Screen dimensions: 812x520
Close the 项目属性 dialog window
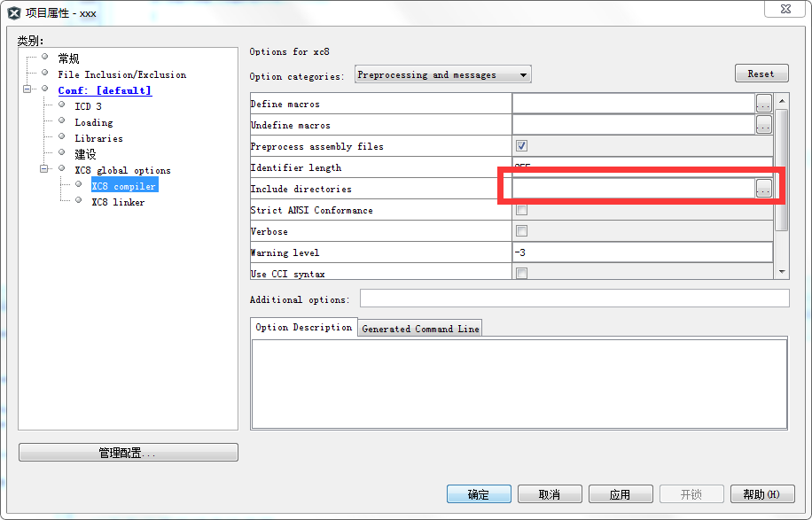pos(785,9)
